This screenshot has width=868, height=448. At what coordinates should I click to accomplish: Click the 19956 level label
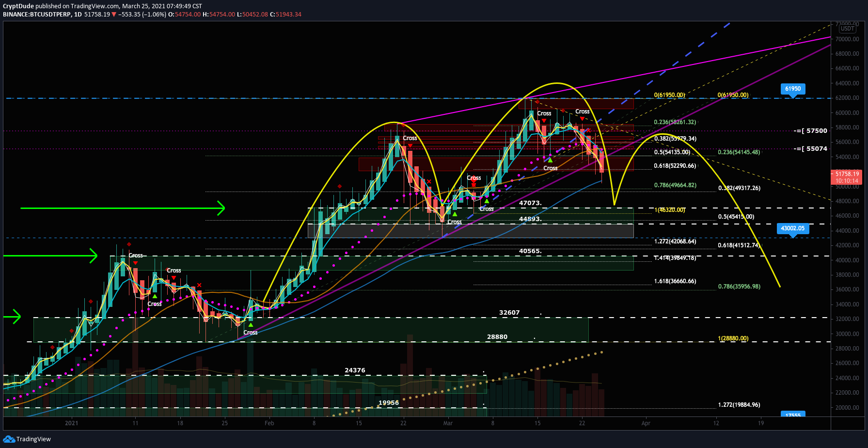(x=389, y=403)
